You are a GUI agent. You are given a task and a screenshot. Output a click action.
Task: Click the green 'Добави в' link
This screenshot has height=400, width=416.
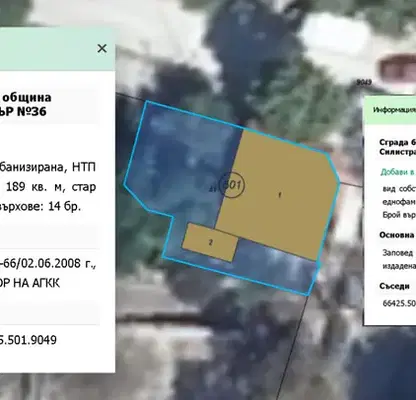[x=398, y=172]
